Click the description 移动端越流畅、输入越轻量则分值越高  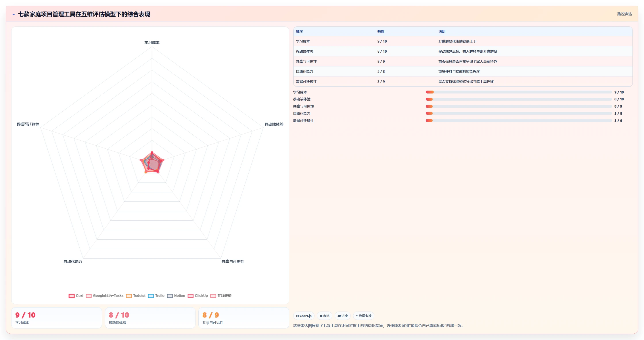(467, 51)
